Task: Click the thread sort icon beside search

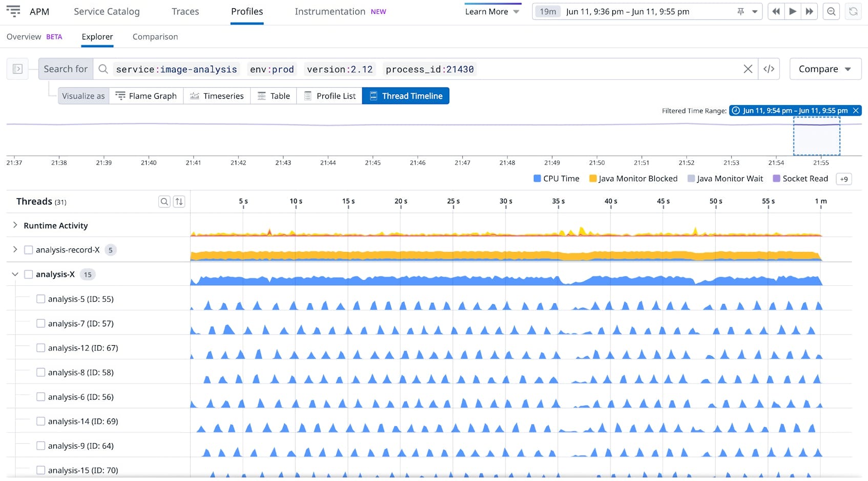Action: tap(179, 201)
